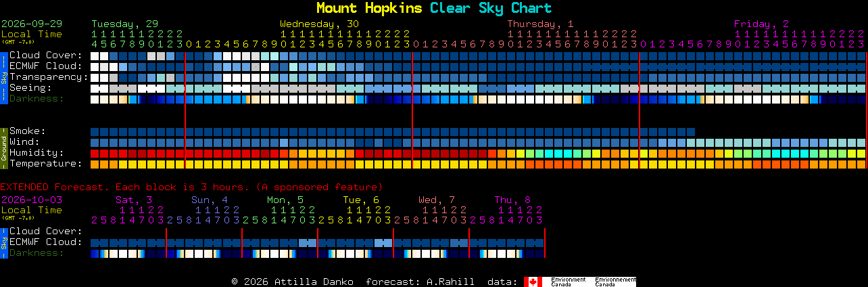The height and width of the screenshot is (287, 868).
Task: Click the olive Ground sidebar label
Action: point(3,148)
